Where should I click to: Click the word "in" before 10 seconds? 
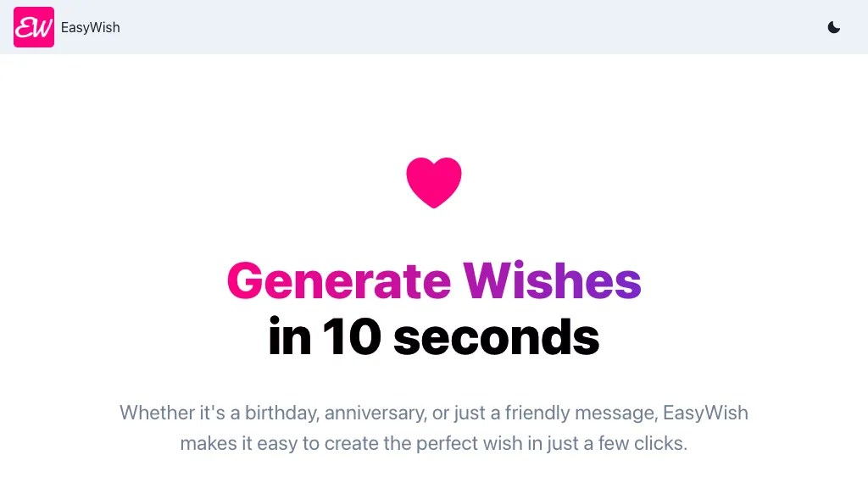(x=290, y=336)
